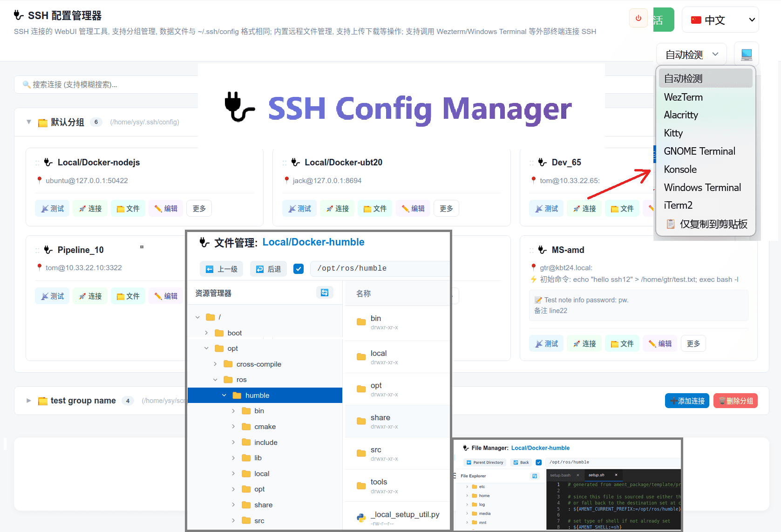This screenshot has width=781, height=532.
Task: Choose Kitty terminal option
Action: 706,133
